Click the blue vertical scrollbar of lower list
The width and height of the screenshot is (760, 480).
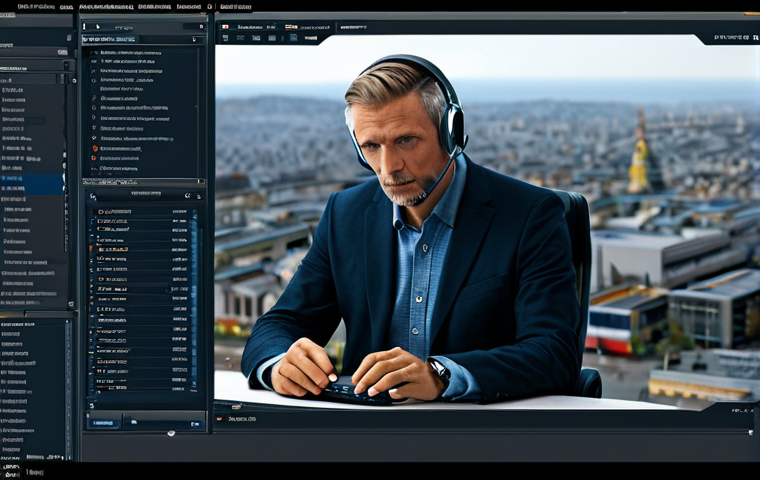[x=194, y=300]
